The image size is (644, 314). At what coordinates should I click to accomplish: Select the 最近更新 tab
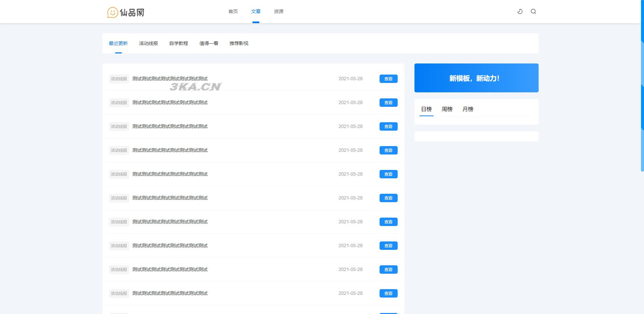(x=118, y=43)
